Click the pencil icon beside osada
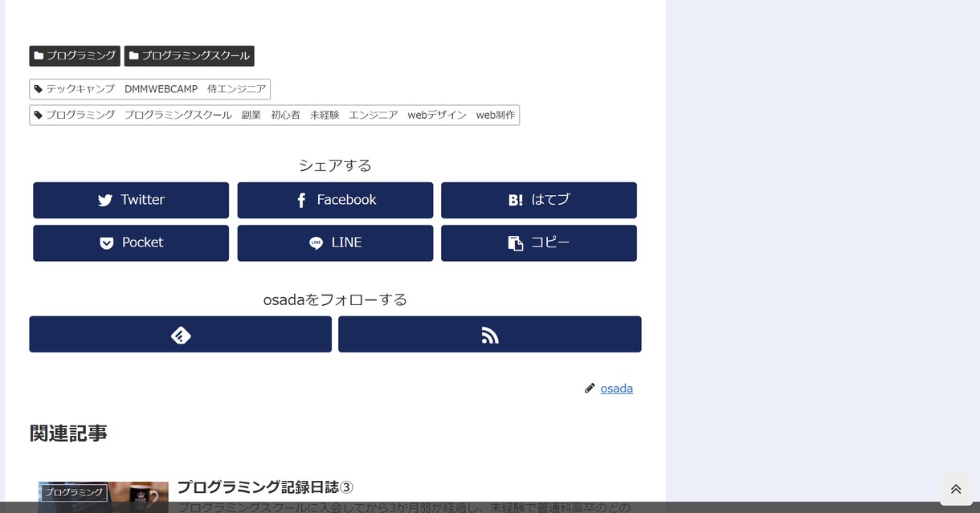Image resolution: width=980 pixels, height=513 pixels. [590, 388]
